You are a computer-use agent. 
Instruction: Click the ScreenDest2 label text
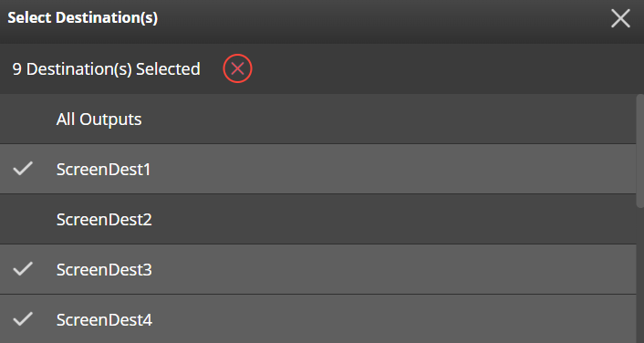pos(104,219)
